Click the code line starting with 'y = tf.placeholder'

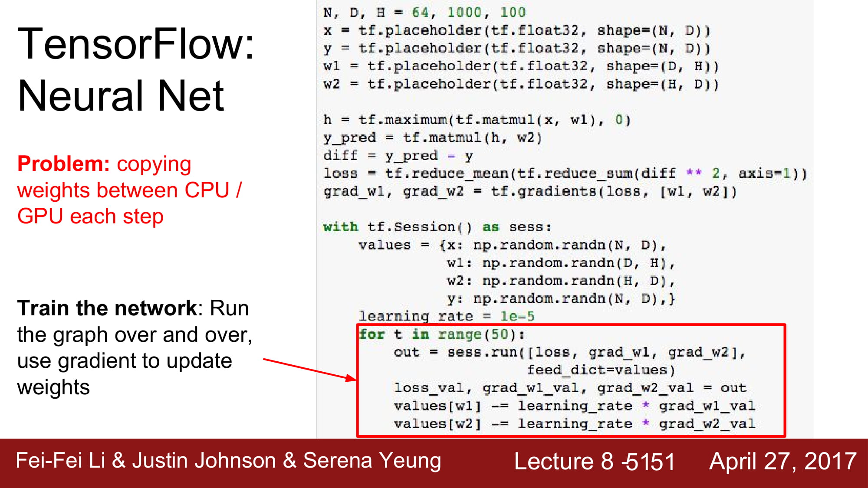point(516,48)
